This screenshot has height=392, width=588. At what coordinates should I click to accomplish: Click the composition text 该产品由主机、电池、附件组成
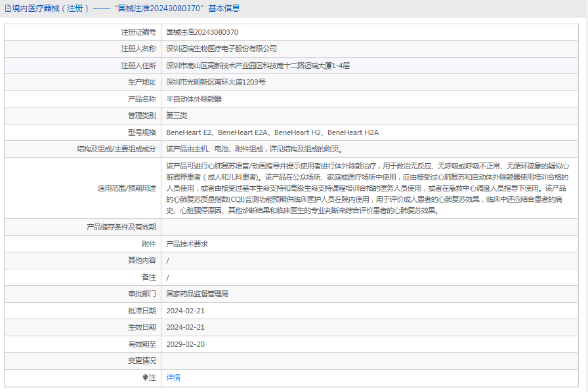point(255,149)
